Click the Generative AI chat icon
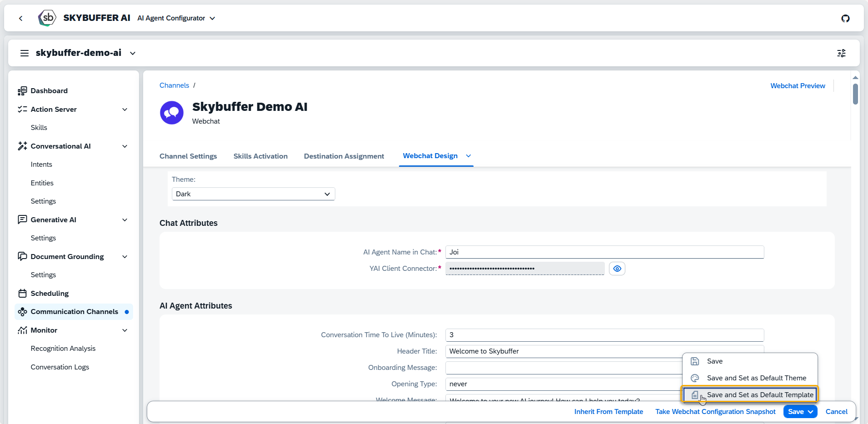The height and width of the screenshot is (424, 868). pos(22,220)
